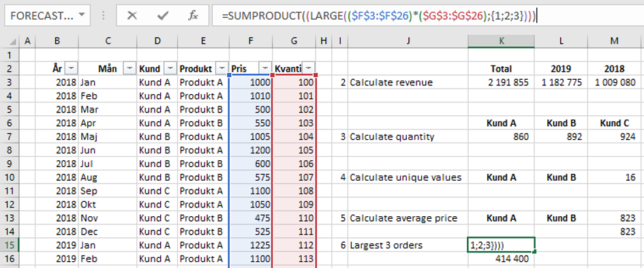This screenshot has width=644, height=268.
Task: Select the 'Total' header cell
Action: 501,69
